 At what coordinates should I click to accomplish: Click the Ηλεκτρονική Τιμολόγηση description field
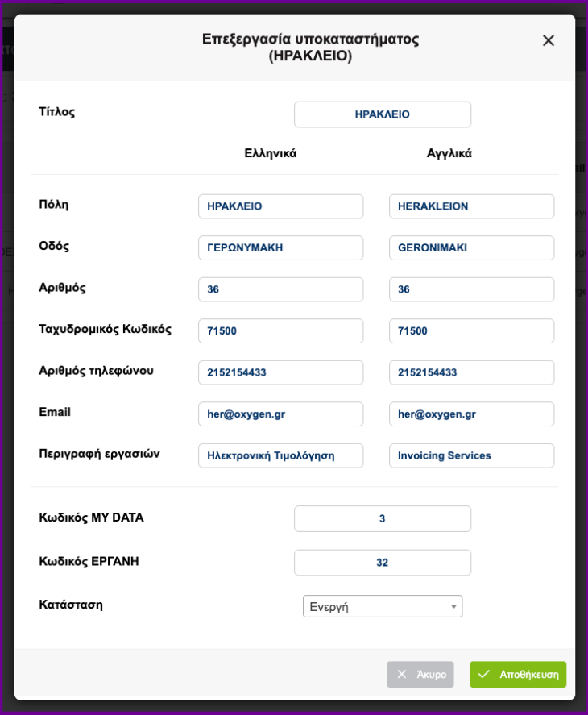tap(280, 455)
